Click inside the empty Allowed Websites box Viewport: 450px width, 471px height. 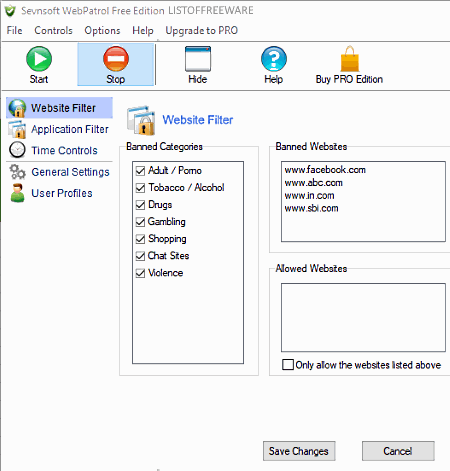363,317
